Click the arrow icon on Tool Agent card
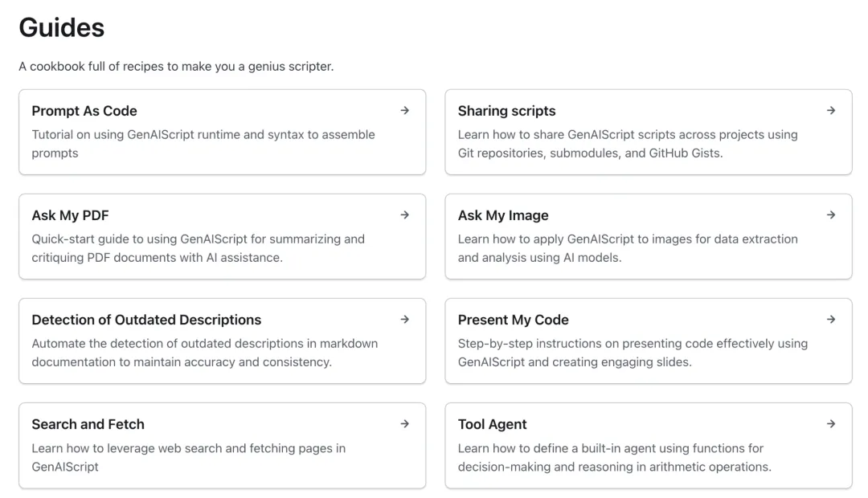Viewport: 868px width, 498px height. point(831,424)
